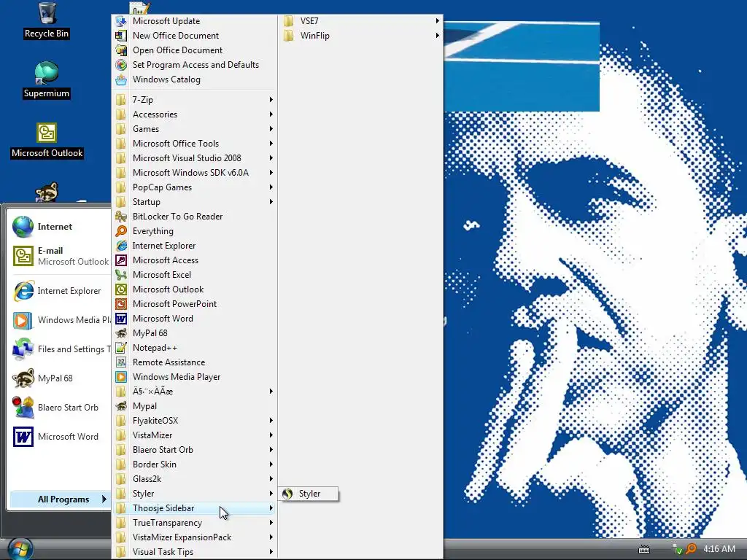This screenshot has width=747, height=560.
Task: Open Visual Task Tips folder
Action: [x=194, y=552]
